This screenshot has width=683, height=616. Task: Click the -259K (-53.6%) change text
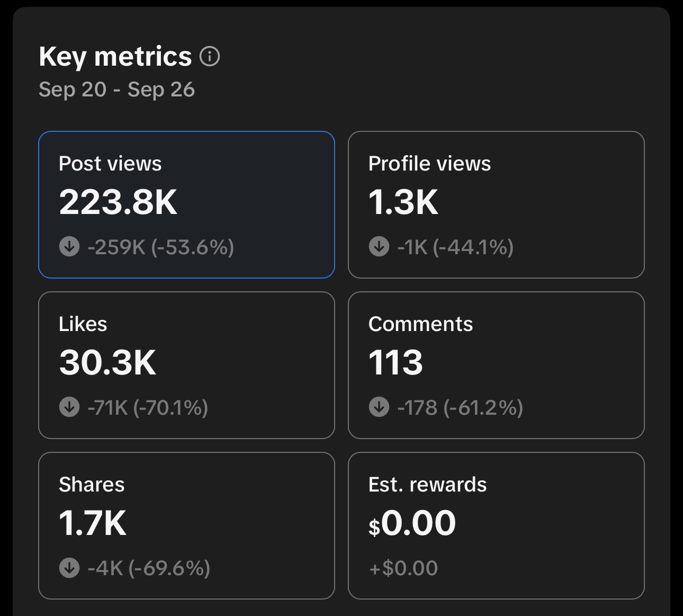[160, 247]
